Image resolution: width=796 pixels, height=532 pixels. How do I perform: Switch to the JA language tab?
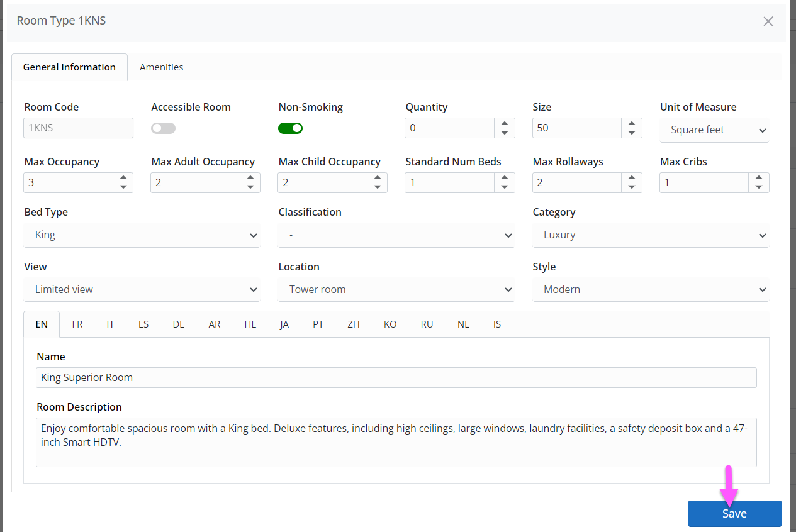point(284,324)
